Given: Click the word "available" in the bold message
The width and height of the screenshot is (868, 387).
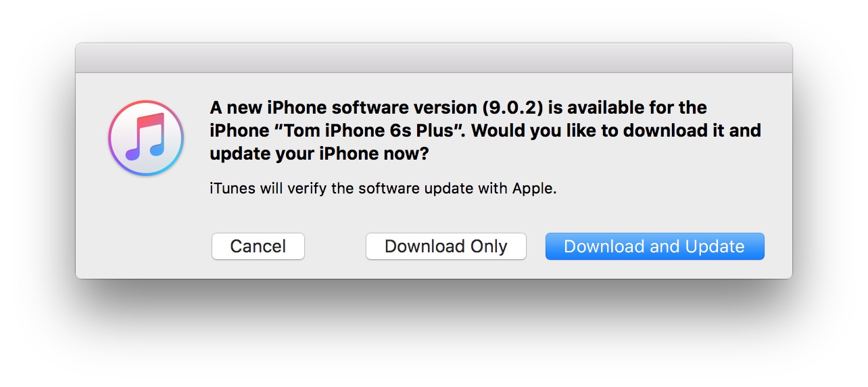Looking at the screenshot, I should coord(605,108).
